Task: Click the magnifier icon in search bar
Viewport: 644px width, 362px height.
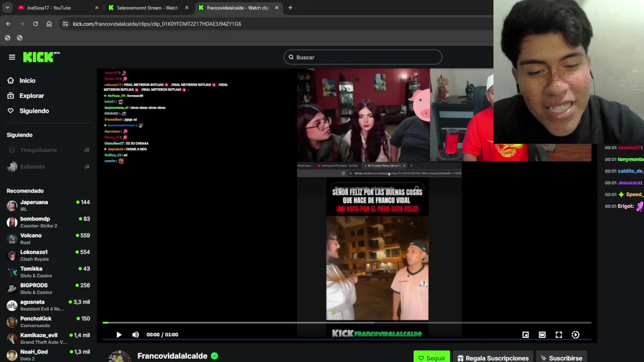Action: 291,57
